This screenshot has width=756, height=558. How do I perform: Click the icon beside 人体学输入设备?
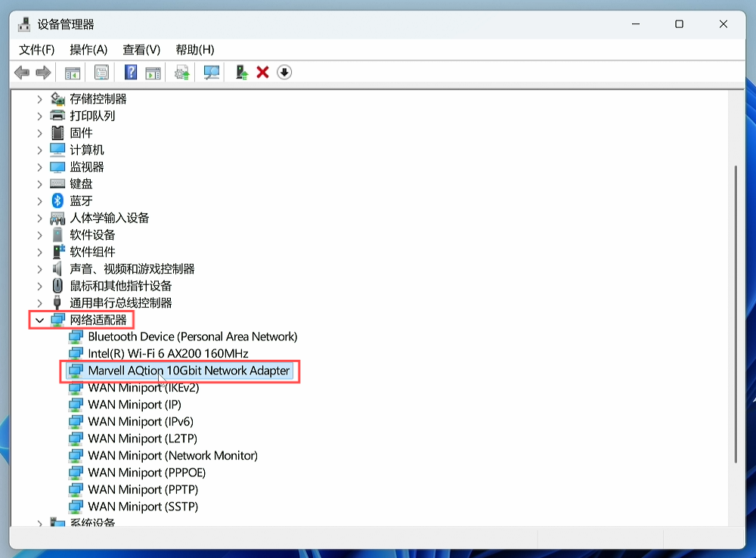pyautogui.click(x=57, y=218)
